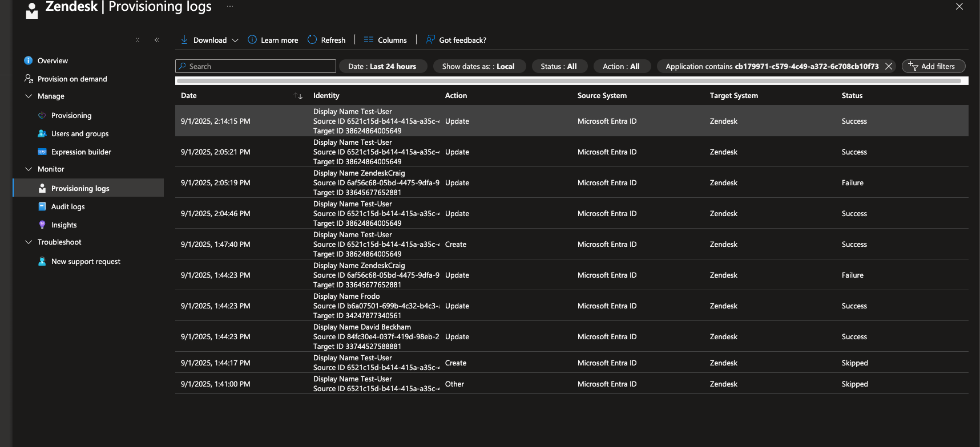The height and width of the screenshot is (447, 980).
Task: Click the Users and groups icon
Action: pos(42,133)
